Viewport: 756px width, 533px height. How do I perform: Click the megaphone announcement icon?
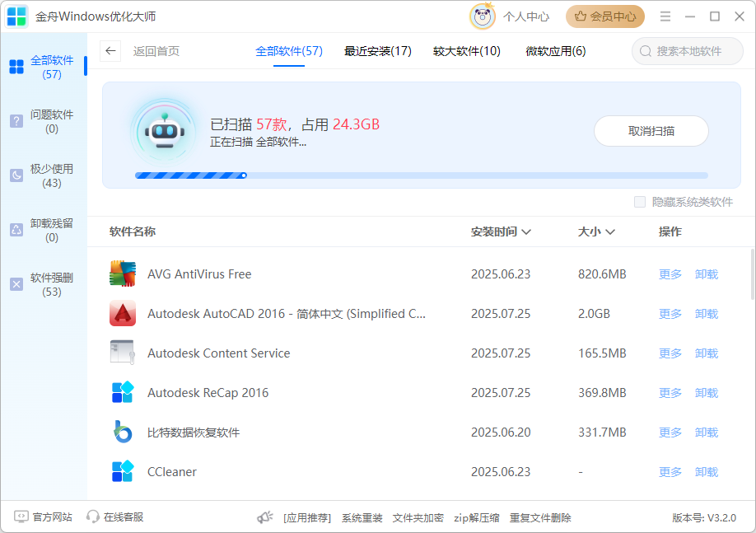point(264,517)
